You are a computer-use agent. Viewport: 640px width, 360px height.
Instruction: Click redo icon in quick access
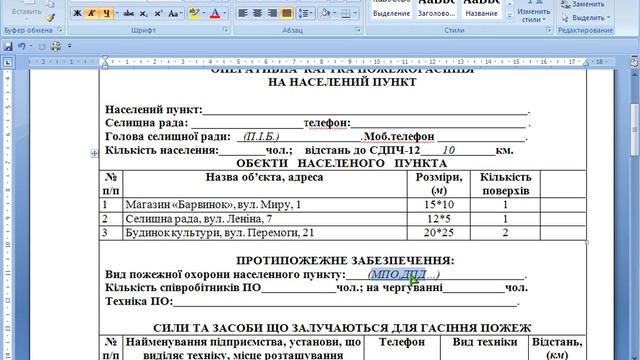coord(42,46)
